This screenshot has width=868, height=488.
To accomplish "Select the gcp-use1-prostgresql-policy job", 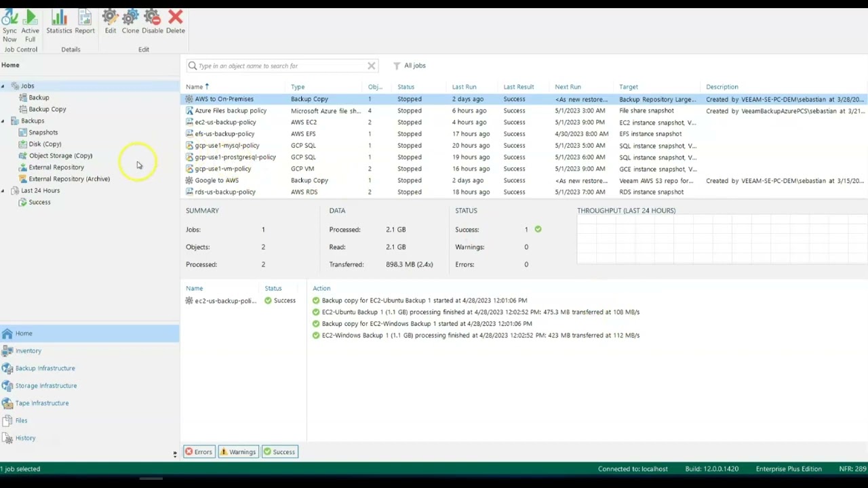I will pyautogui.click(x=524, y=157).
